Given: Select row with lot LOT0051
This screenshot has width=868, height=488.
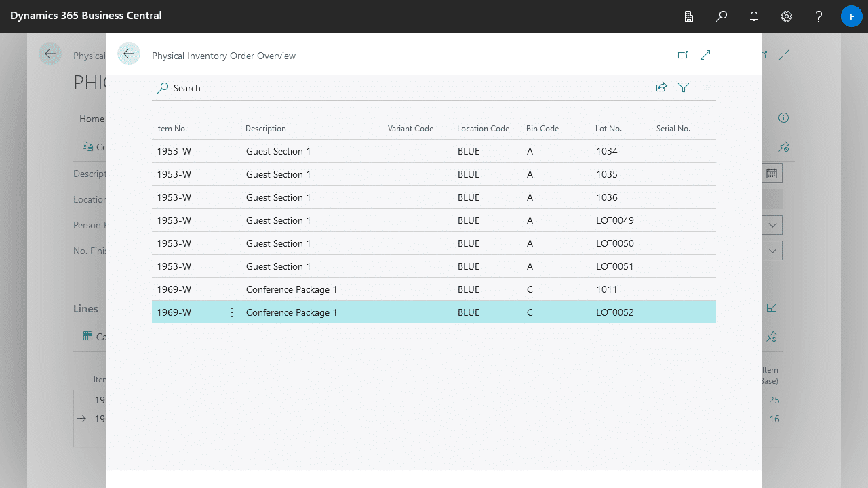Looking at the screenshot, I should click(434, 266).
